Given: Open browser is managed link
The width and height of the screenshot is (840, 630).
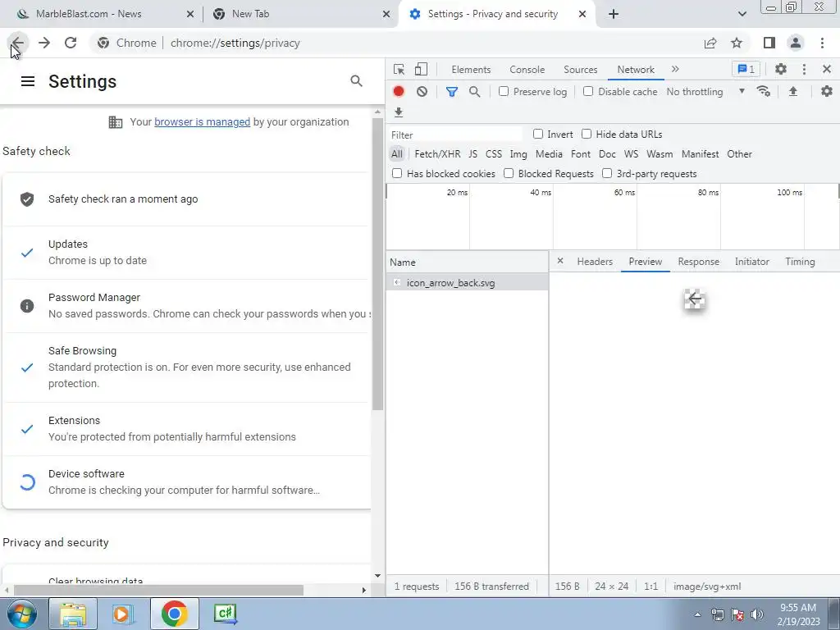Looking at the screenshot, I should 202,122.
